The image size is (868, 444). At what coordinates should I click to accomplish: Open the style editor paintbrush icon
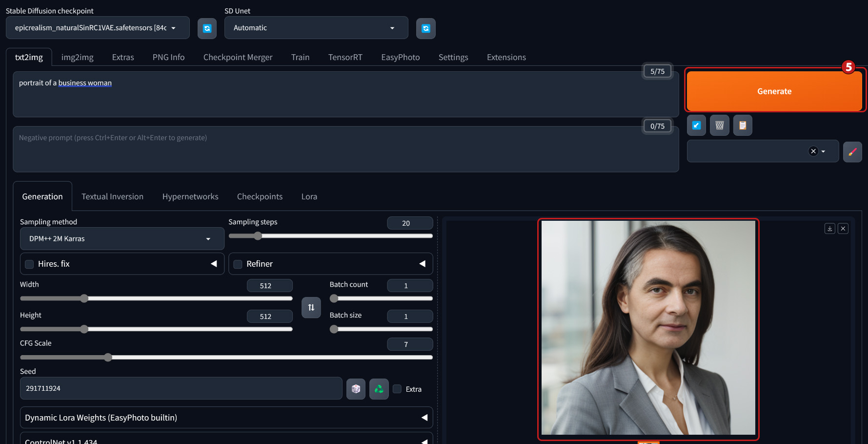[852, 152]
